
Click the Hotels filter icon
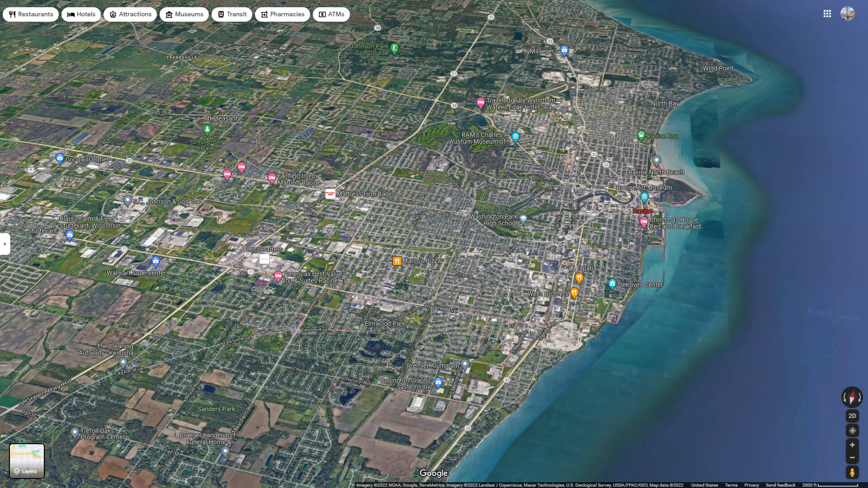coord(70,14)
